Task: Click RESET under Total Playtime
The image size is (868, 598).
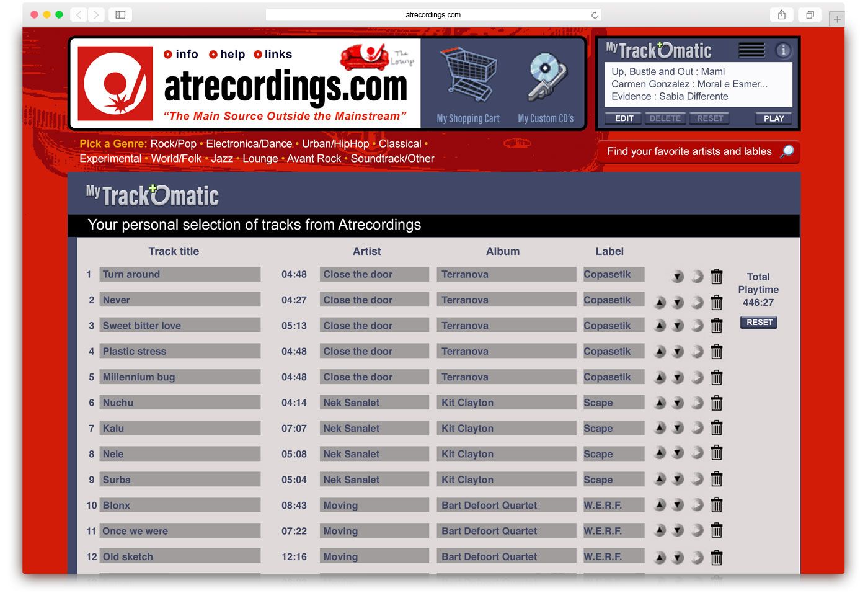Action: coord(759,323)
